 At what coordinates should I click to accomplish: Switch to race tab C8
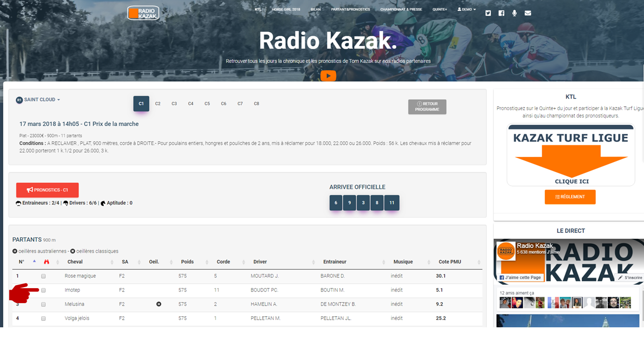tap(257, 104)
